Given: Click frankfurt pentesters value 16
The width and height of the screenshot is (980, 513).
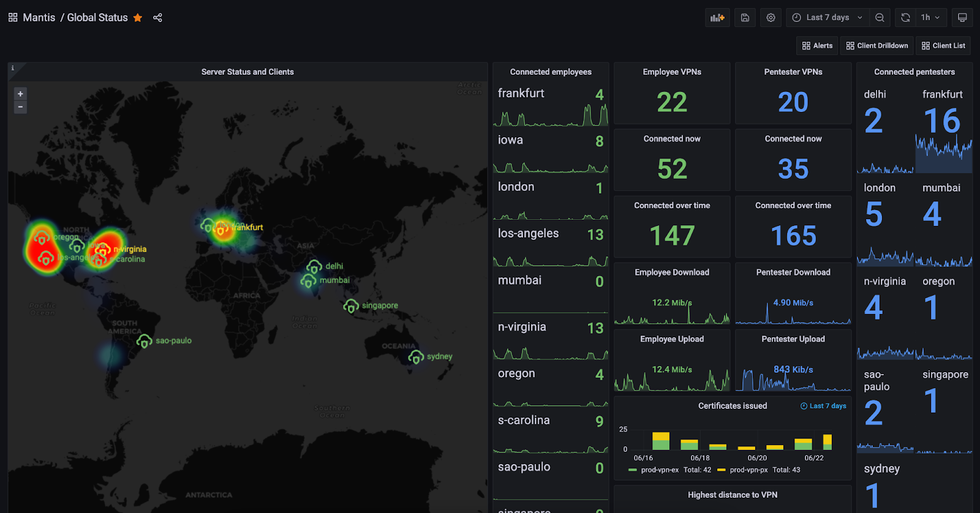Looking at the screenshot, I should pyautogui.click(x=942, y=121).
